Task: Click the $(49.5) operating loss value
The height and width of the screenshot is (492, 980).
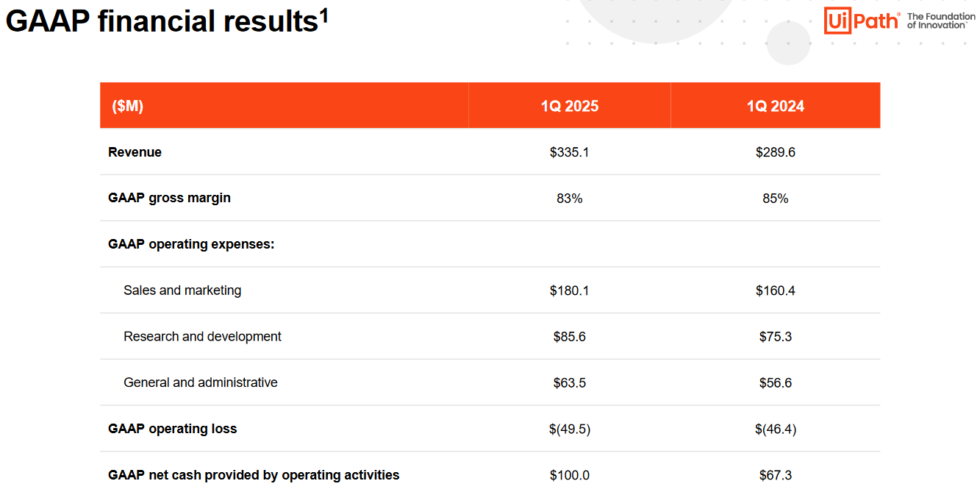Action: 570,429
